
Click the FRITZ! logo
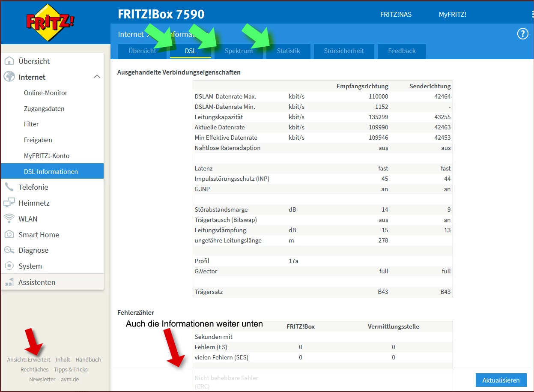(x=50, y=23)
